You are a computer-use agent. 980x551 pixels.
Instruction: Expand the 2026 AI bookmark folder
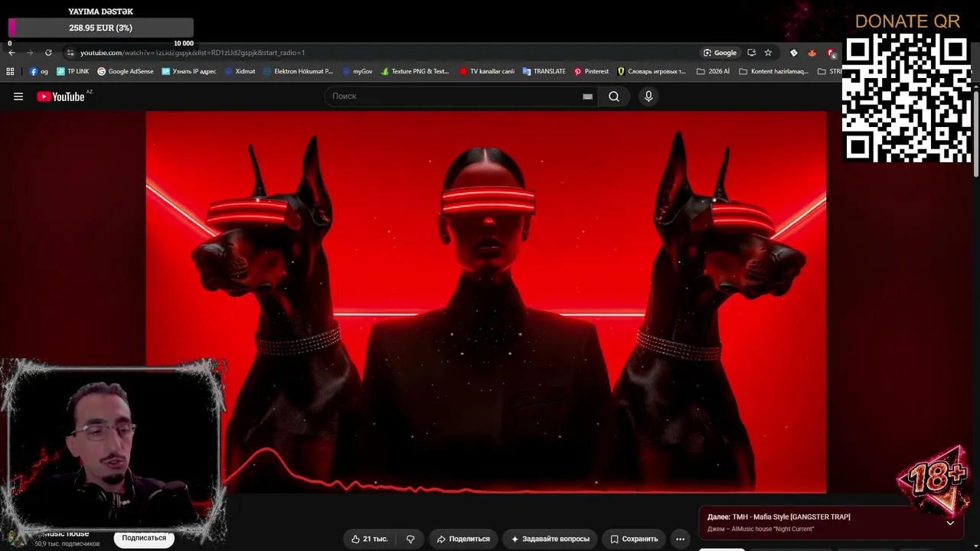click(713, 71)
